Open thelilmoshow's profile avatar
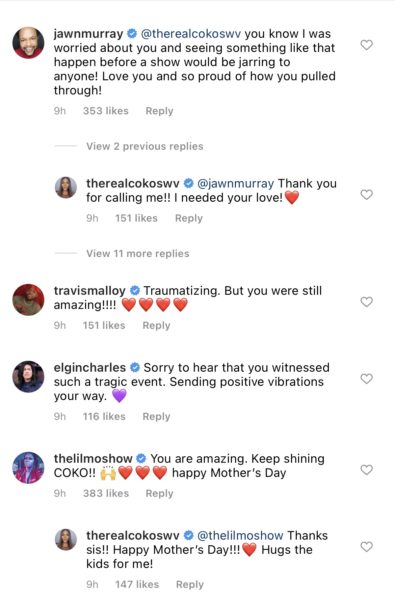 point(28,468)
